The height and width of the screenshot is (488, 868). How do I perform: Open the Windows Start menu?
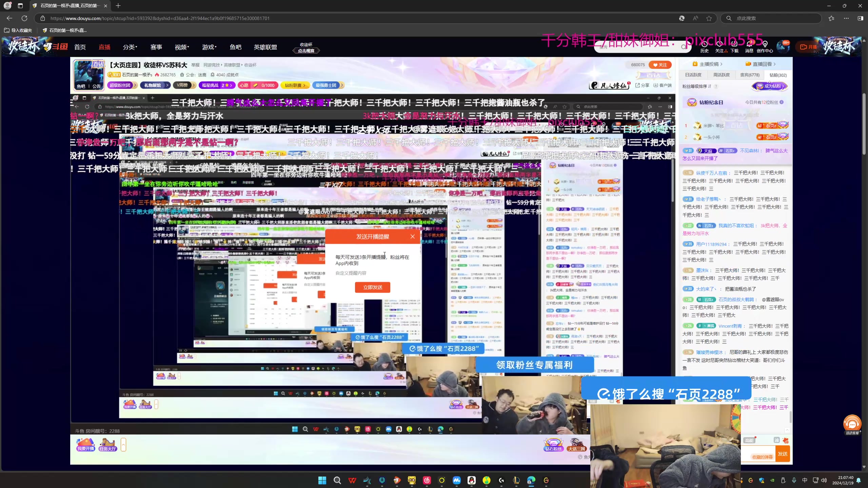coord(322,480)
